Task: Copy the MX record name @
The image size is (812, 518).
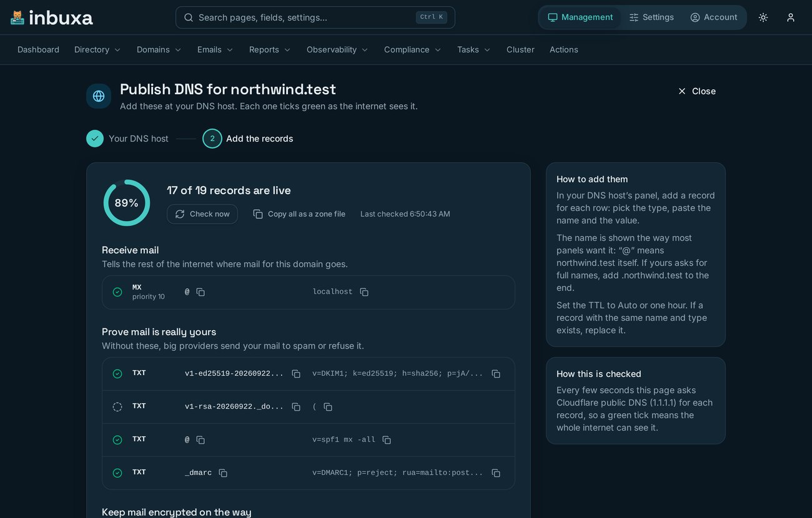Action: coord(201,292)
